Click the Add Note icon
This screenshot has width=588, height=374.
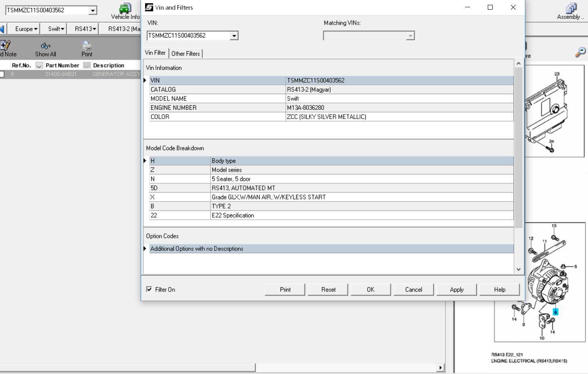click(6, 46)
